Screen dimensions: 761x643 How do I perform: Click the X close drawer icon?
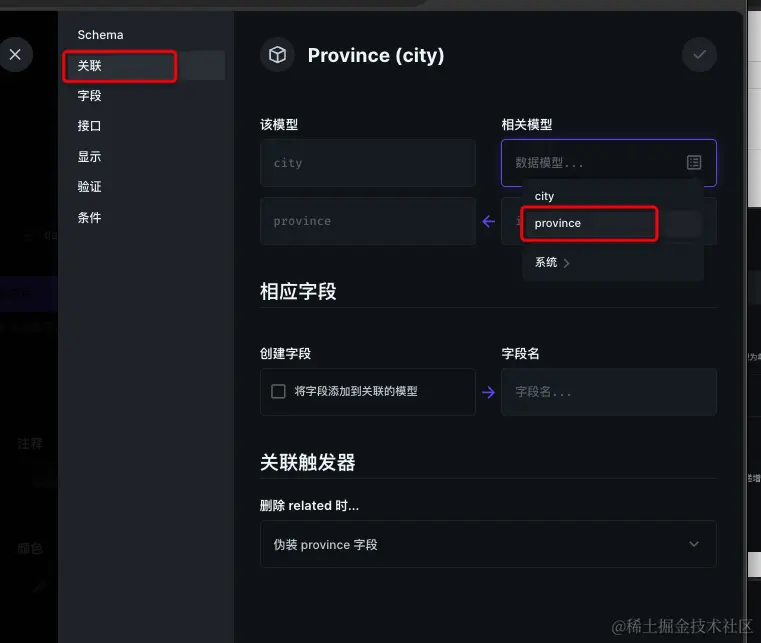point(15,55)
